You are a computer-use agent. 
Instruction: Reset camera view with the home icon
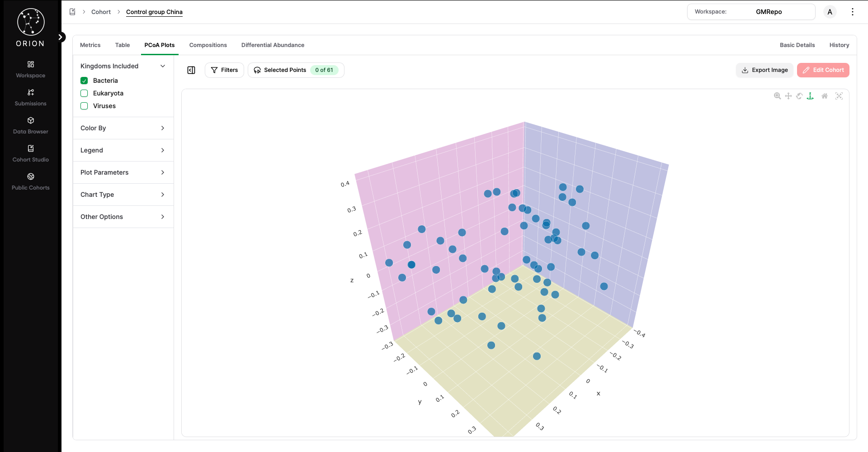point(825,96)
